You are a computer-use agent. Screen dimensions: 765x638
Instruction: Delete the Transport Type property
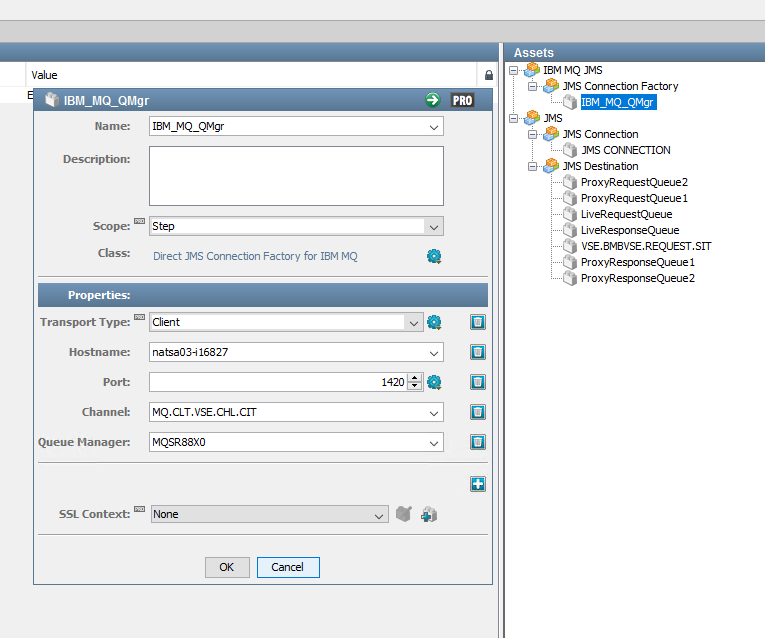click(x=478, y=322)
